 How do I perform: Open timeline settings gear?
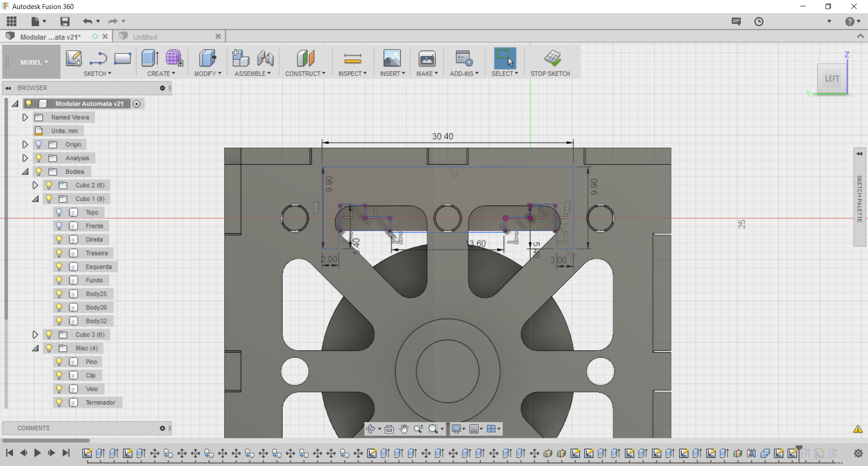pyautogui.click(x=858, y=453)
